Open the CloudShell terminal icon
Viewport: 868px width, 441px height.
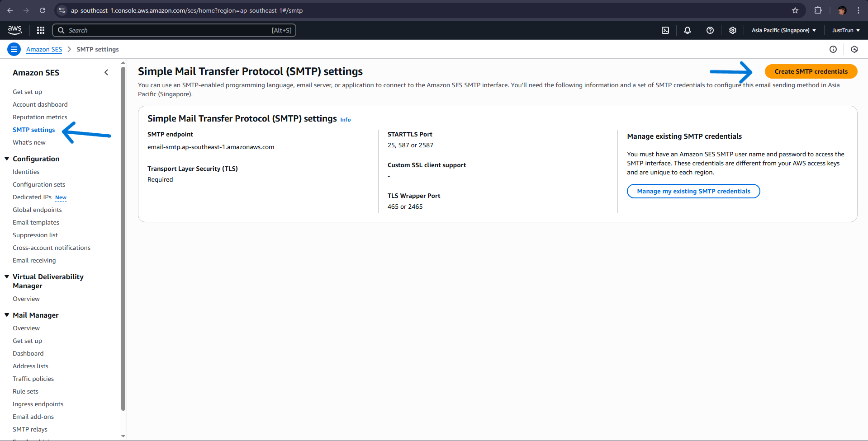click(x=665, y=30)
